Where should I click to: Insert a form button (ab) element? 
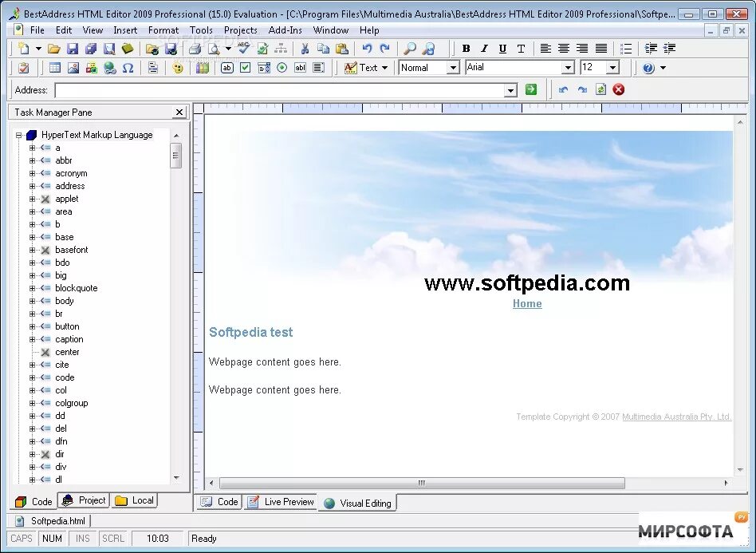pos(227,68)
